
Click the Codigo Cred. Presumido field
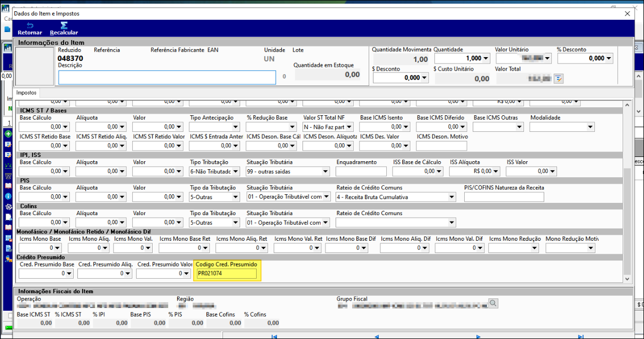pyautogui.click(x=226, y=274)
